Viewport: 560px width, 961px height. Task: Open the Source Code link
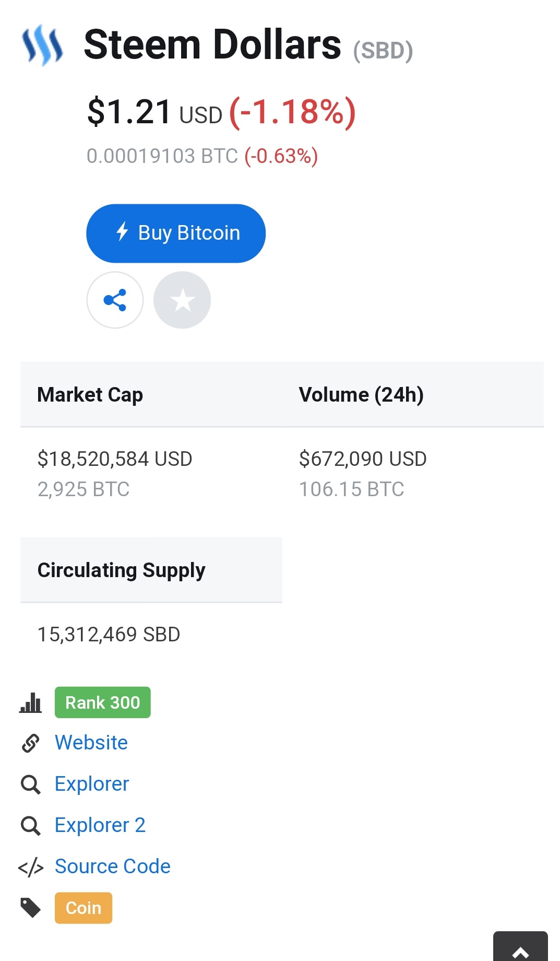click(113, 866)
